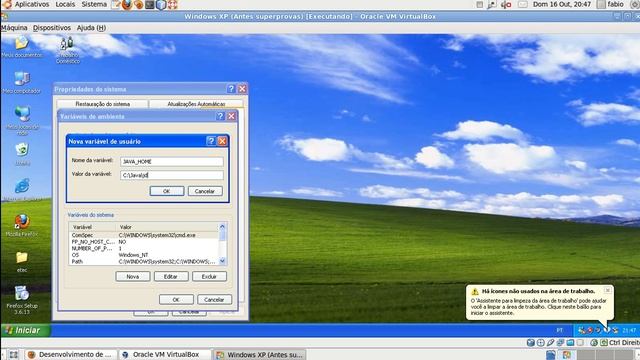Open the Windows XP Iniciar start menu
This screenshot has width=640, height=360.
(25, 330)
